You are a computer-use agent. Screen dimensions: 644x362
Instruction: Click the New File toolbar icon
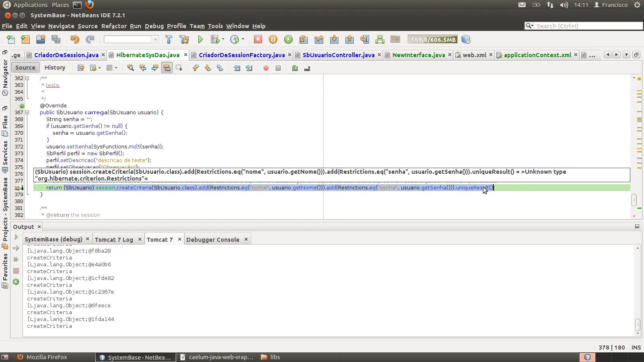click(11, 39)
